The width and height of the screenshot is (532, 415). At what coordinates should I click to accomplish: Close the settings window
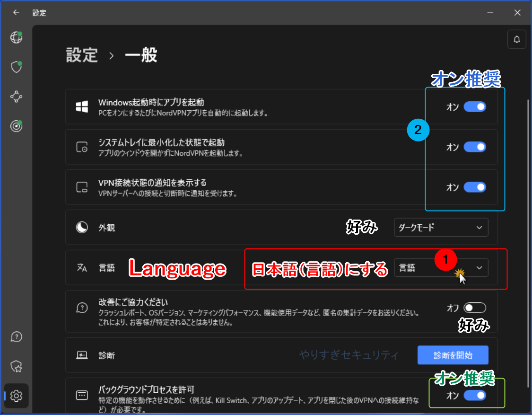point(517,13)
